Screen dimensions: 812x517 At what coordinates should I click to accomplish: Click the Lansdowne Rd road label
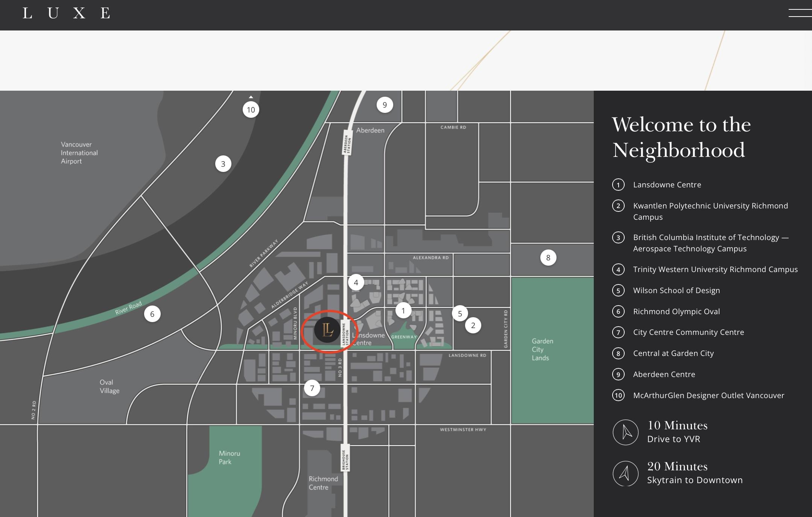tap(467, 355)
